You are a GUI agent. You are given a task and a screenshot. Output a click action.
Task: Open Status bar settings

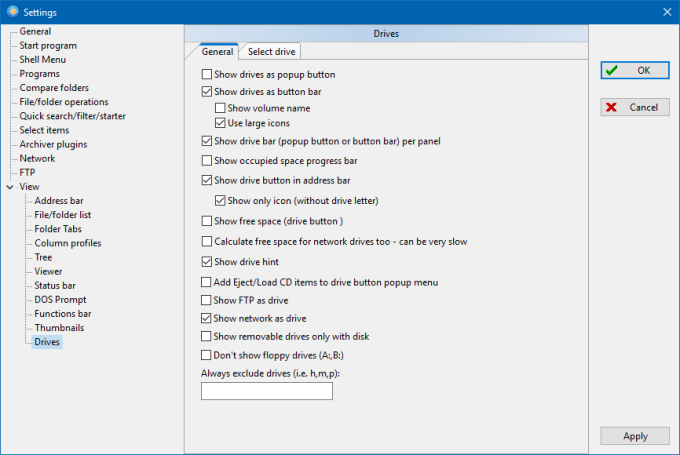(55, 285)
